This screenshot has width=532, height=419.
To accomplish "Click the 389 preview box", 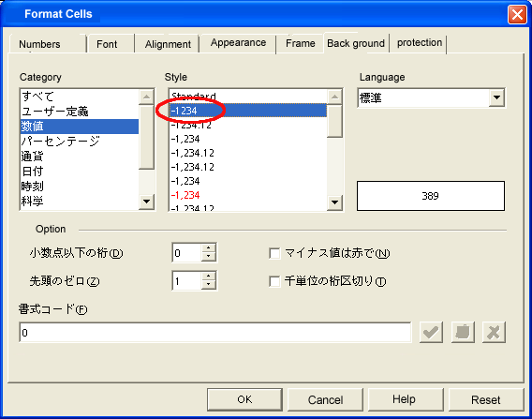I will coord(431,196).
